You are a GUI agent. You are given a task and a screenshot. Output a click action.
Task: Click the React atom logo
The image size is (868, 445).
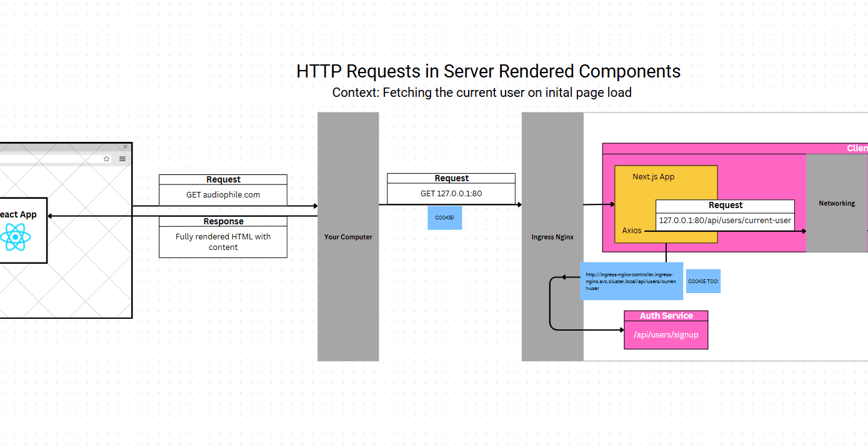tap(14, 237)
